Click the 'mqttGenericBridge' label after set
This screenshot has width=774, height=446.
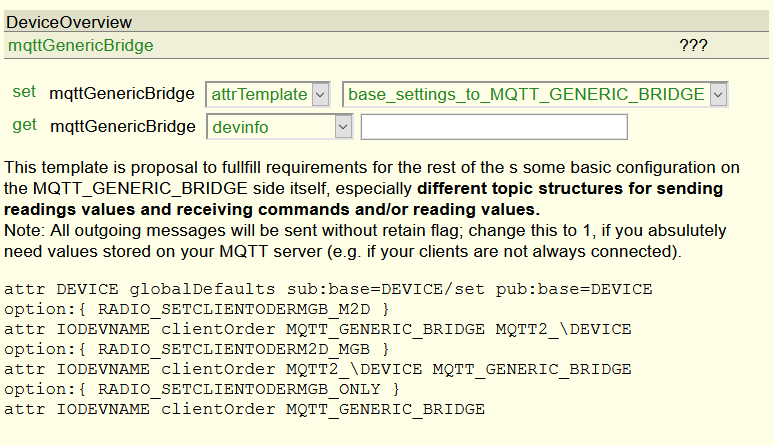(122, 93)
